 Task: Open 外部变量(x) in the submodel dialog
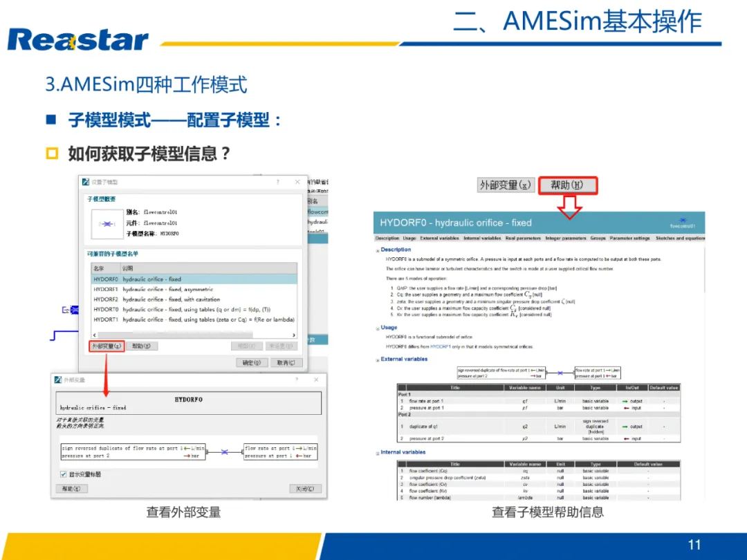(x=107, y=346)
